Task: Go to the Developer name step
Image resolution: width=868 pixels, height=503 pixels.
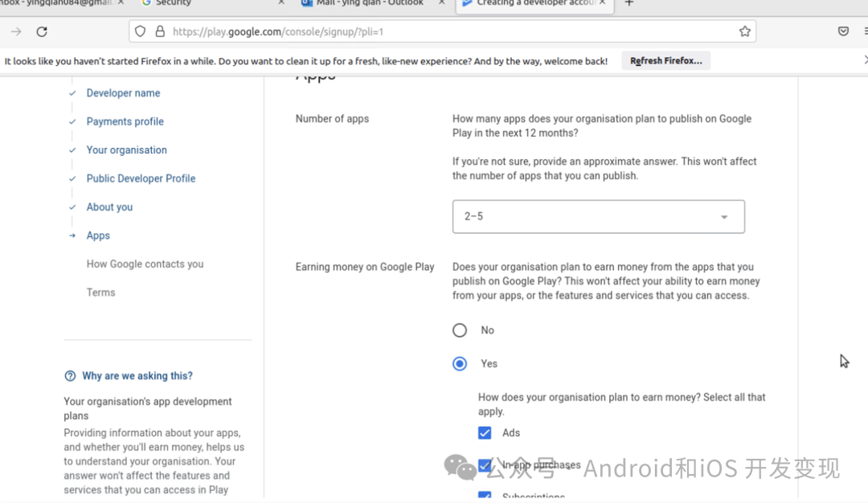Action: point(123,93)
